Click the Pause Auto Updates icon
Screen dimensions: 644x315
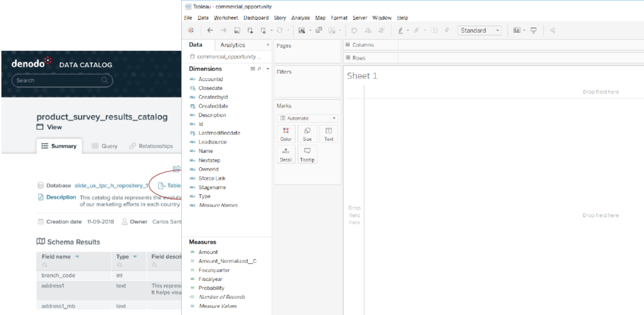[264, 30]
